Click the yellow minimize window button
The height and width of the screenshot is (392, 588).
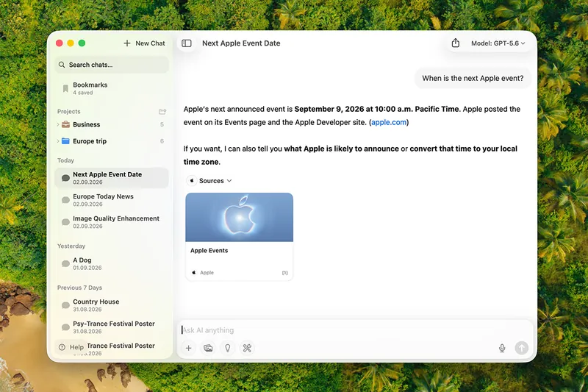[x=71, y=43]
